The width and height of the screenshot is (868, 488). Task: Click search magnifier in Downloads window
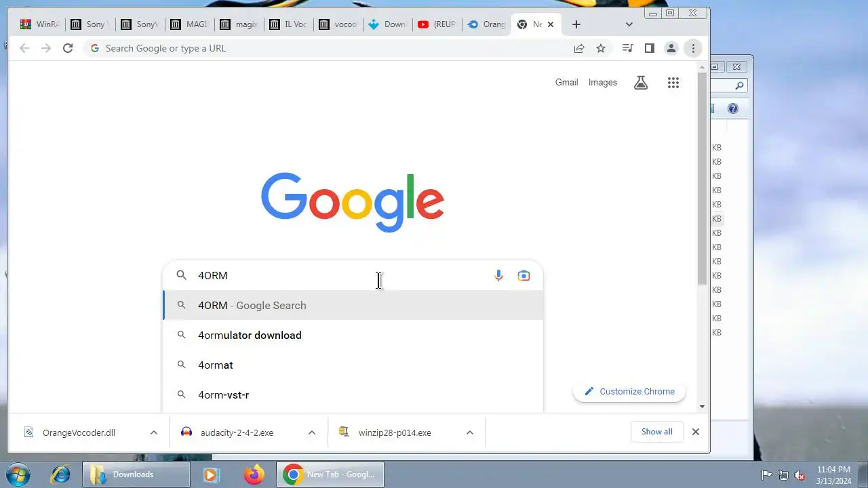[739, 85]
